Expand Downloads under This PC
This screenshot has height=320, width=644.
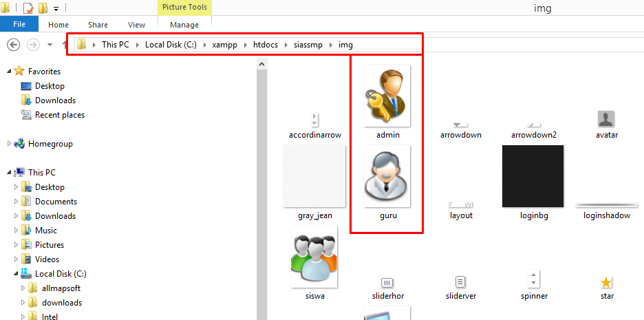16,215
